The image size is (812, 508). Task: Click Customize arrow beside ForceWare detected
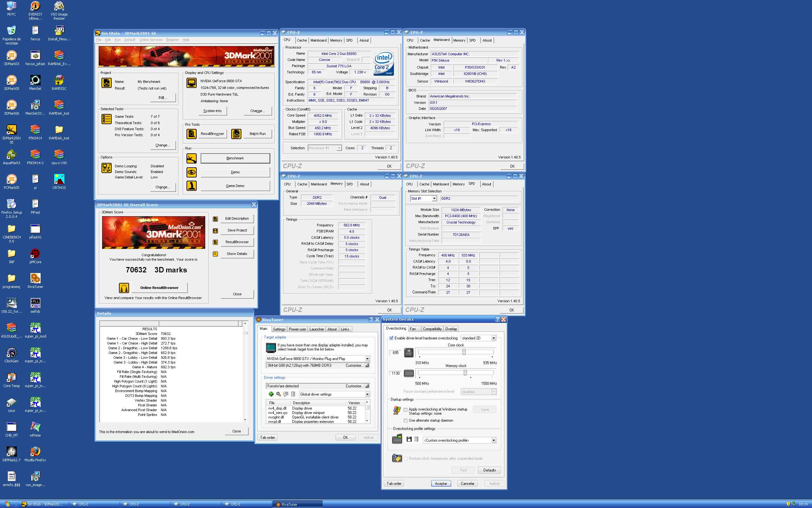[367, 386]
